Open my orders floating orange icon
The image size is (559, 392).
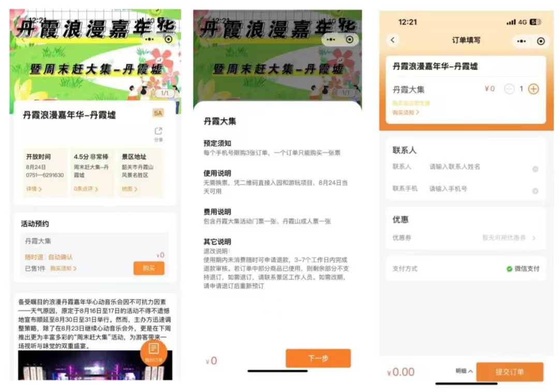[154, 352]
